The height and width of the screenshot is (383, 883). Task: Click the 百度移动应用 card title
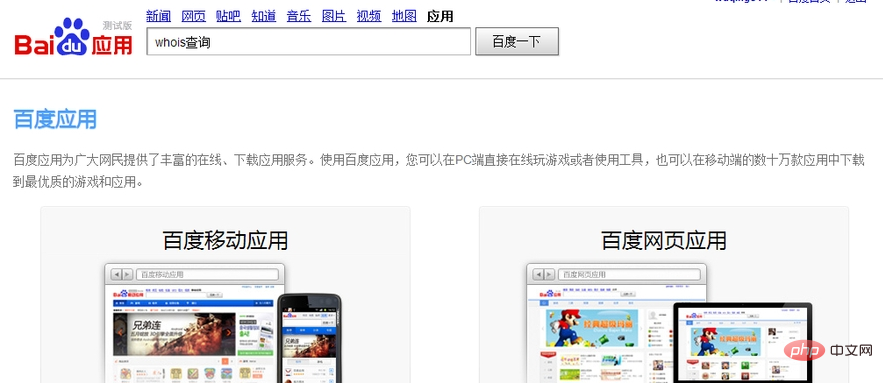pos(225,241)
